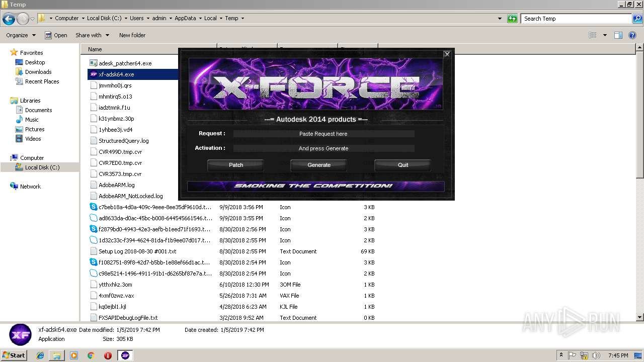
Task: Toggle the preview pane icon
Action: (618, 35)
